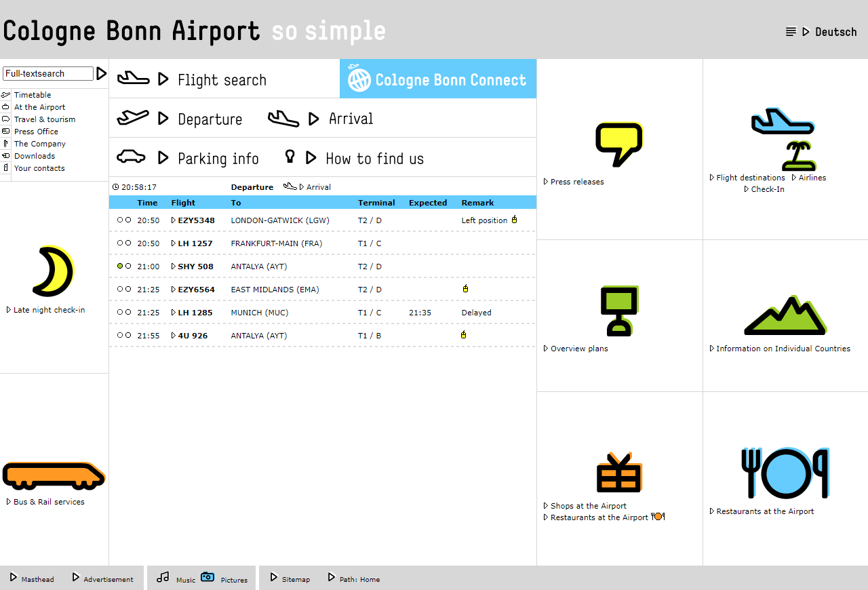Open Flight destinations link

pyautogui.click(x=751, y=178)
